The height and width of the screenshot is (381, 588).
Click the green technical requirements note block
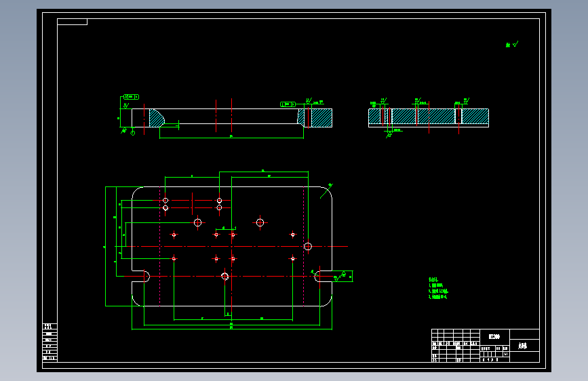pyautogui.click(x=438, y=288)
